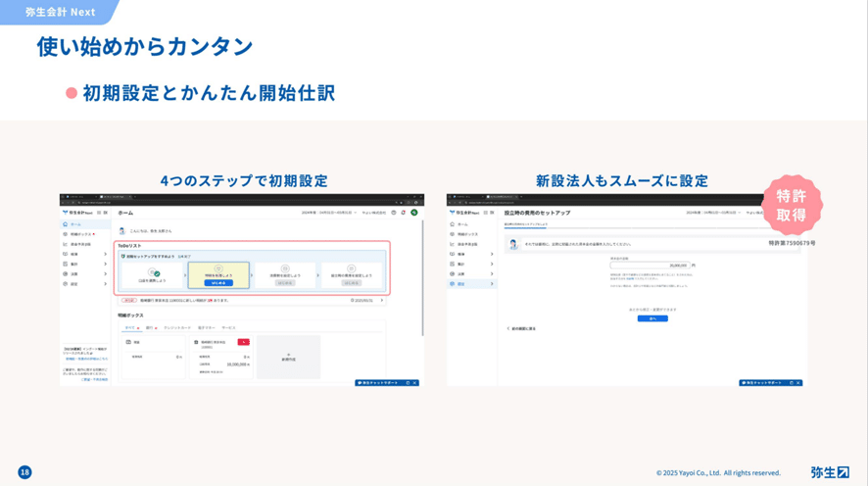Image resolution: width=868 pixels, height=486 pixels.
Task: Click grey はじめる button on third step
Action: click(285, 283)
